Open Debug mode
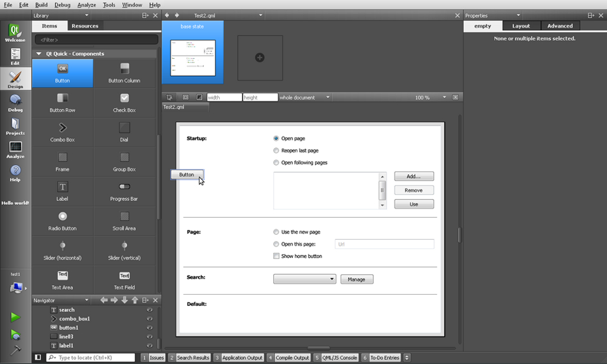The width and height of the screenshot is (607, 364). [x=15, y=103]
